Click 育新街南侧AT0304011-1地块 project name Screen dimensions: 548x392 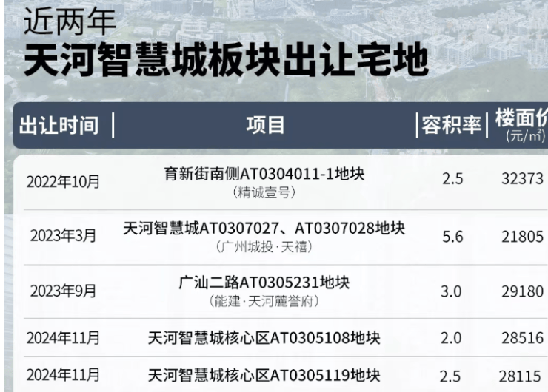[x=264, y=174]
